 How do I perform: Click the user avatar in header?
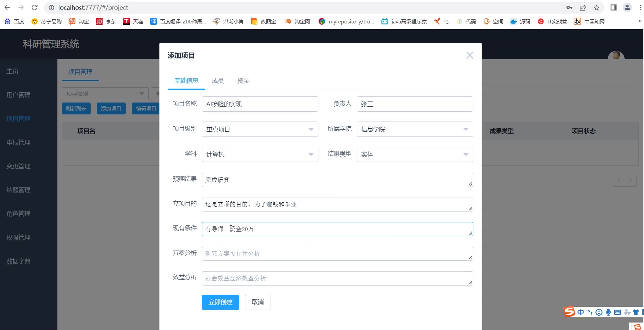[x=616, y=55]
